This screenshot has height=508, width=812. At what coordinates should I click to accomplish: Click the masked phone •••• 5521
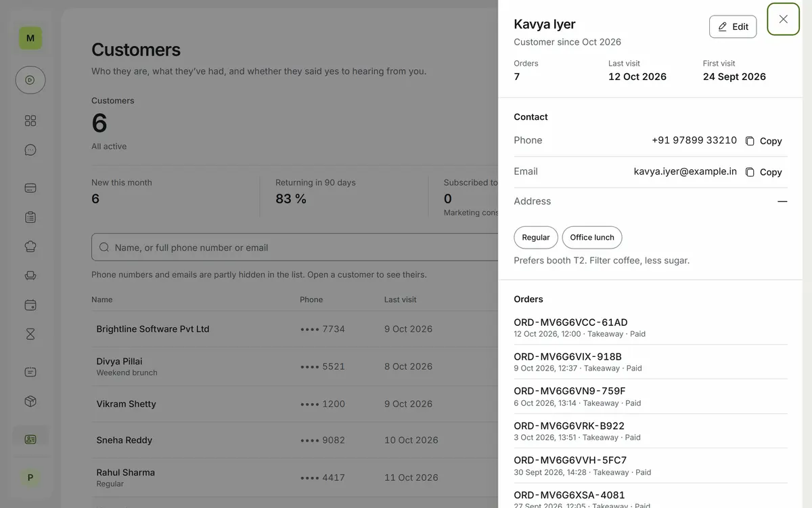click(323, 366)
